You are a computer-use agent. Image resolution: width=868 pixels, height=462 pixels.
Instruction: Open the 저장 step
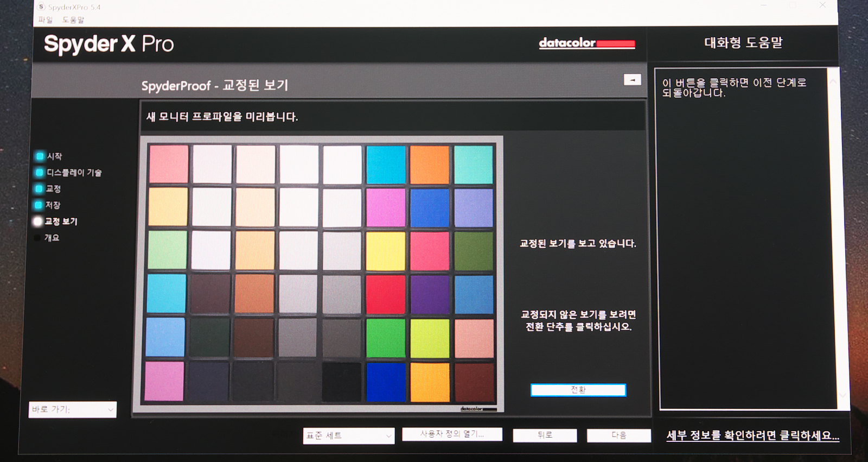[x=48, y=205]
